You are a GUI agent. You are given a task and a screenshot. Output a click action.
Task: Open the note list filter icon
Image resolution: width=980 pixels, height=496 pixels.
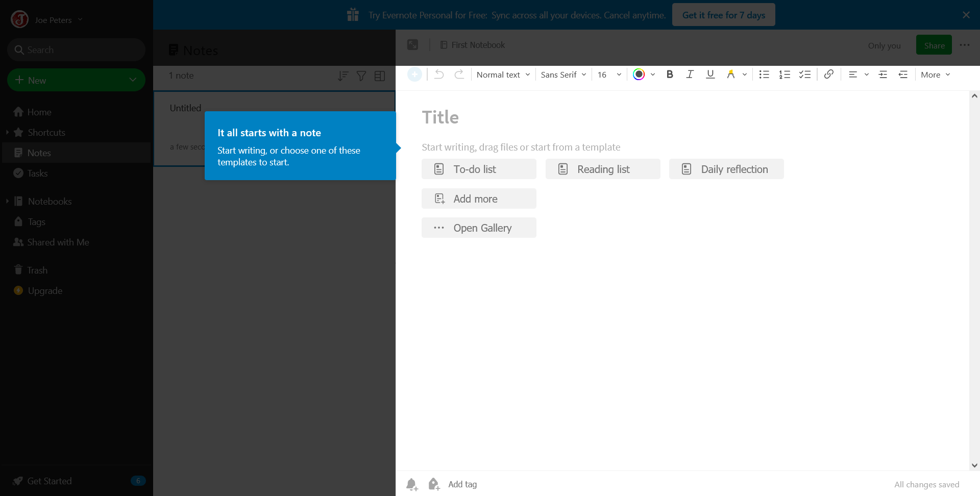[361, 76]
